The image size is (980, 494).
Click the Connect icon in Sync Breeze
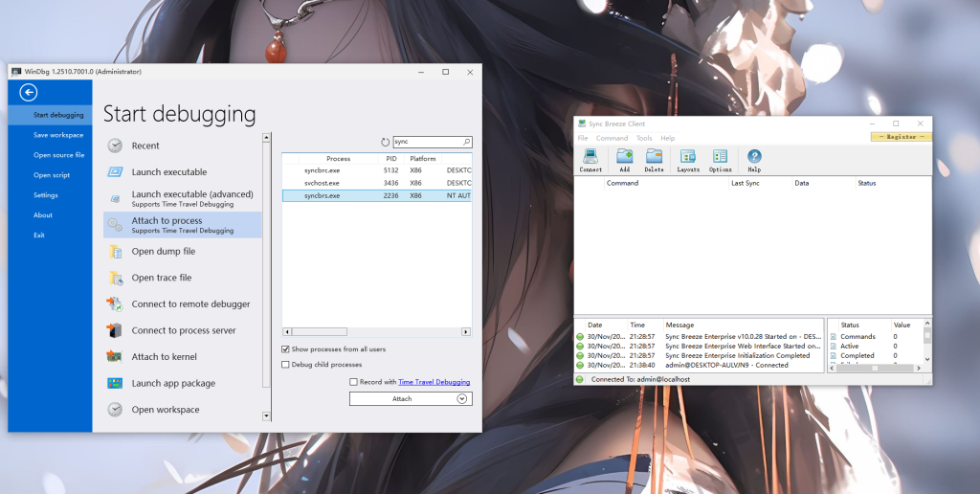click(590, 159)
